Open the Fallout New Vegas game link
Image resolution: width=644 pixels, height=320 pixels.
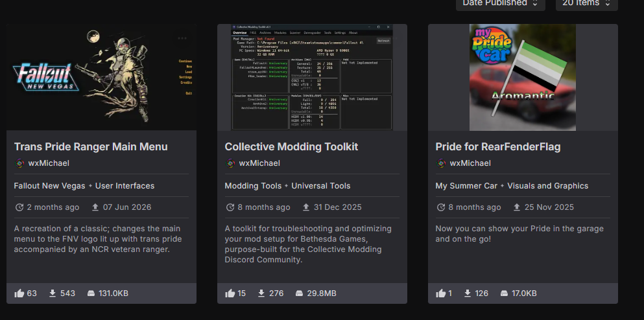point(49,186)
